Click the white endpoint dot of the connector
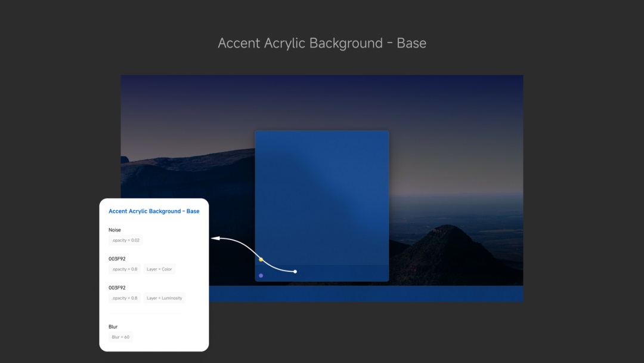 click(295, 272)
